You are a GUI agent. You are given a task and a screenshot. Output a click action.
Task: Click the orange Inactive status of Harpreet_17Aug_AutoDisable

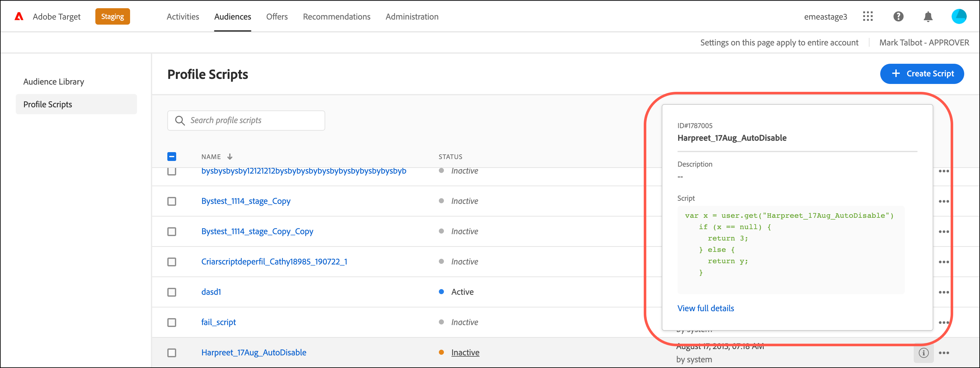[x=465, y=353]
